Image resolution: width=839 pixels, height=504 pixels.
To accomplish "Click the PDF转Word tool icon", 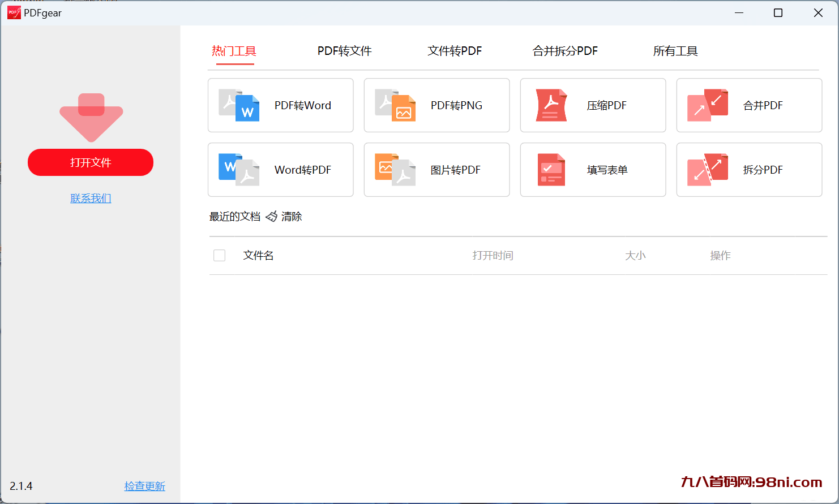I will [239, 105].
